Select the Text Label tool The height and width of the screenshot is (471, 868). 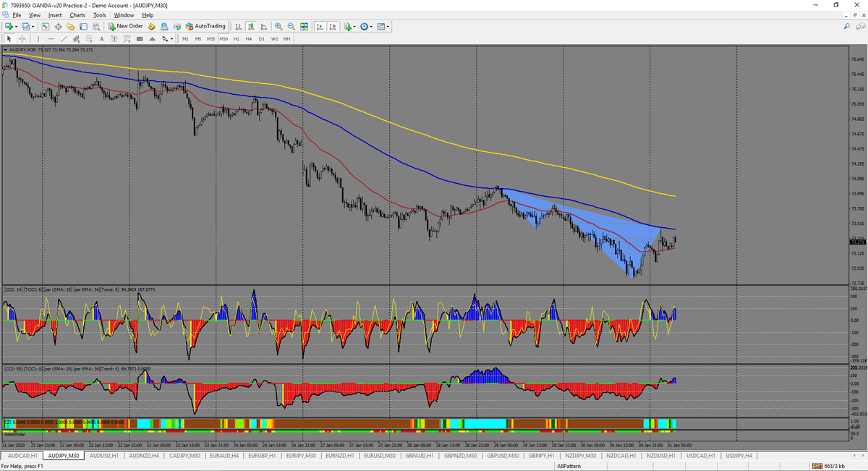point(114,38)
